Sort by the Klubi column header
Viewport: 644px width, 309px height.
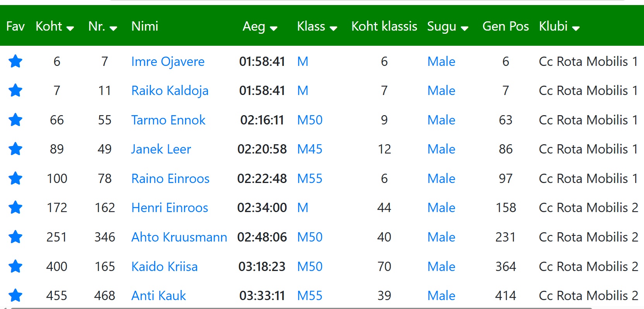(x=559, y=26)
